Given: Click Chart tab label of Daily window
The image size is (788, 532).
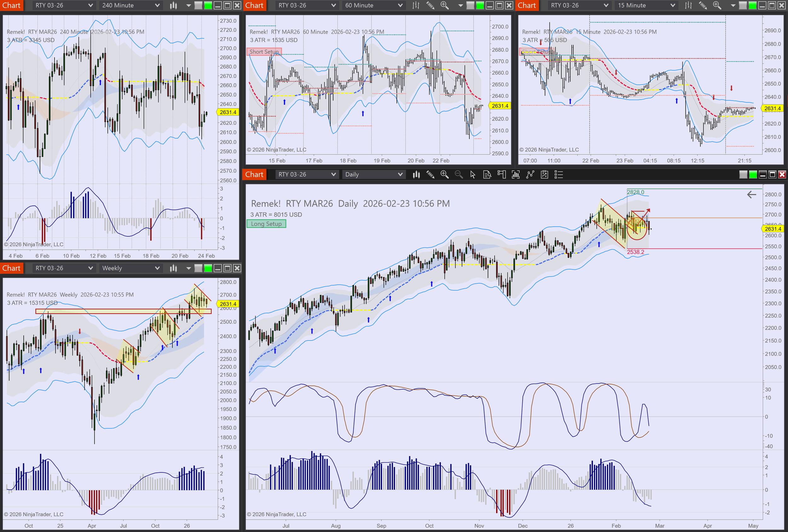Looking at the screenshot, I should [x=254, y=175].
